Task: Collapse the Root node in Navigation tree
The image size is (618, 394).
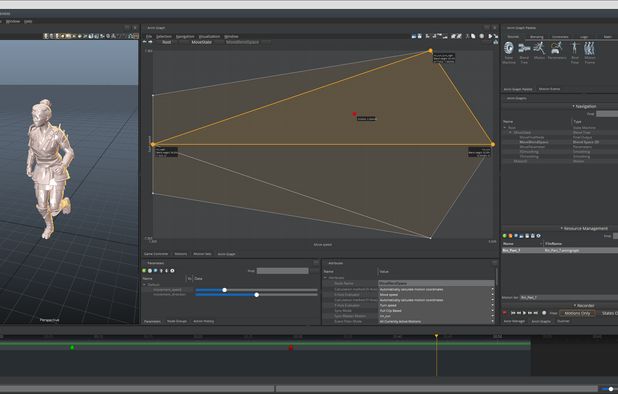Action: [x=505, y=128]
